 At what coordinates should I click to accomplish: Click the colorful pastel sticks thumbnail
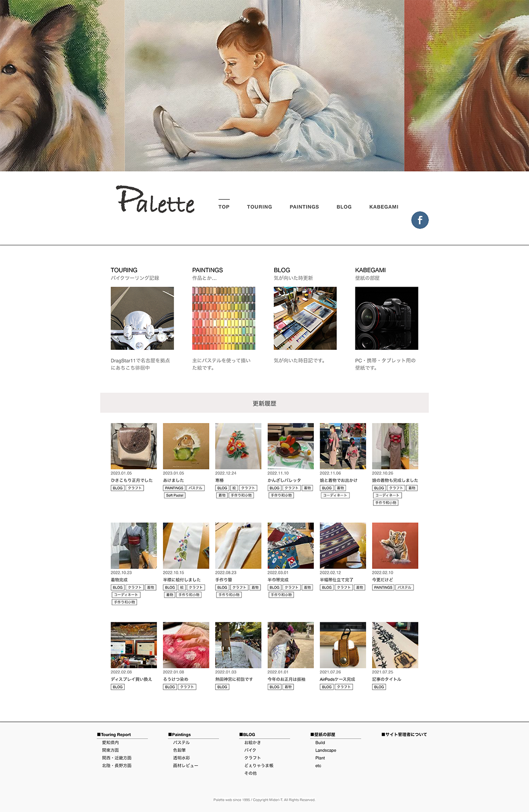(224, 318)
